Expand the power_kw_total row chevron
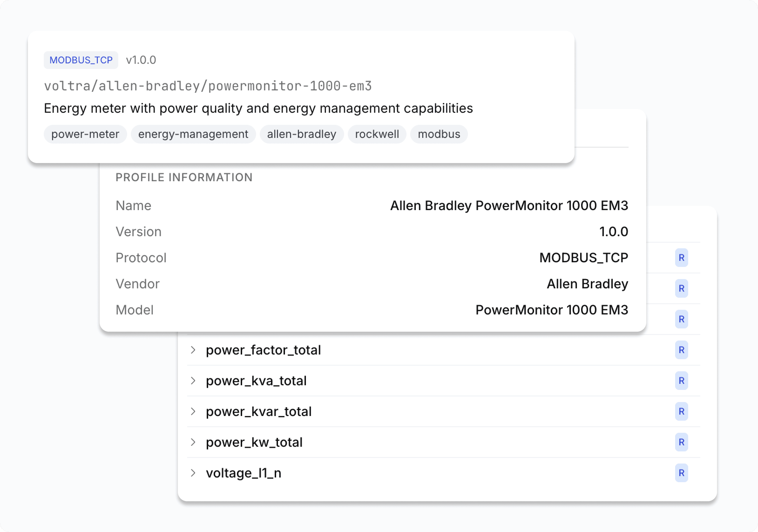Image resolution: width=758 pixels, height=532 pixels. (x=193, y=442)
